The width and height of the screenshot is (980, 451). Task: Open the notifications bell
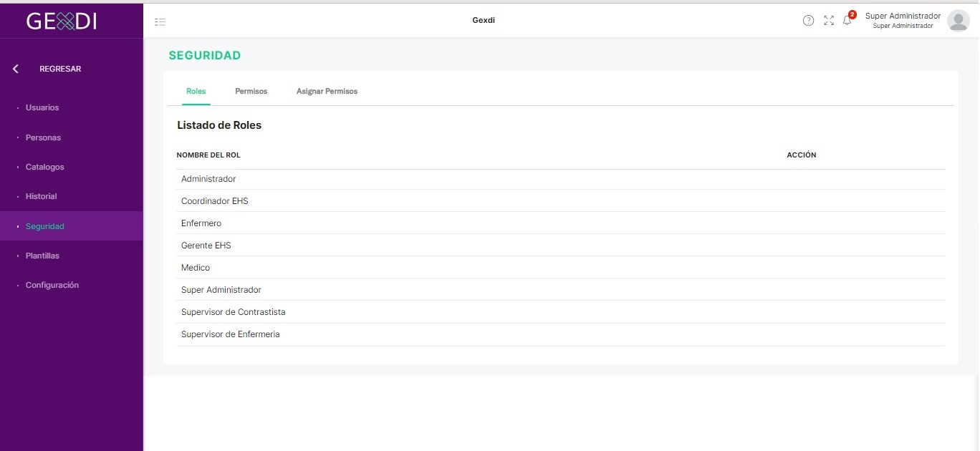(847, 20)
